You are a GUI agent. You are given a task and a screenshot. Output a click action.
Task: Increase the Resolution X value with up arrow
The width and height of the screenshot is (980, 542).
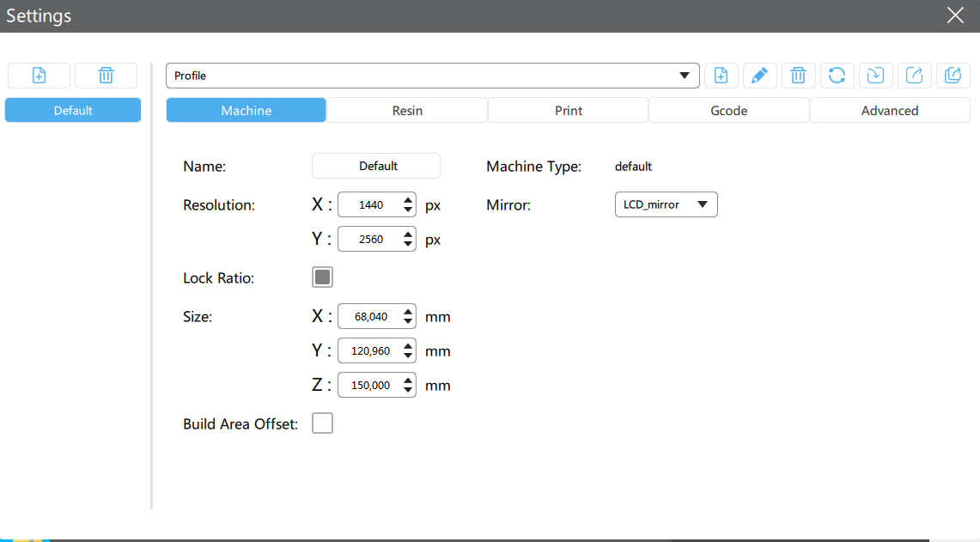pyautogui.click(x=408, y=200)
